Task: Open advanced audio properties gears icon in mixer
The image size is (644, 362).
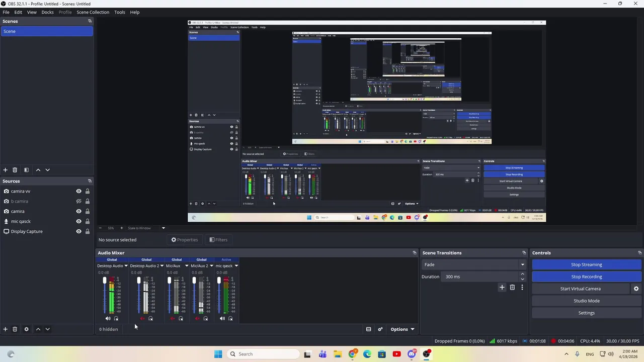Action: pyautogui.click(x=380, y=329)
